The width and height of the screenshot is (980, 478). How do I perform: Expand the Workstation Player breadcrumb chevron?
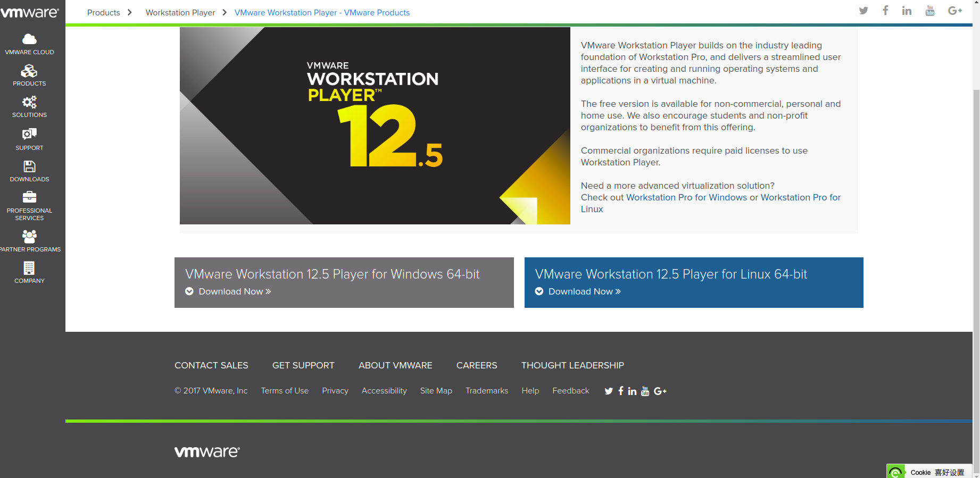click(x=225, y=12)
